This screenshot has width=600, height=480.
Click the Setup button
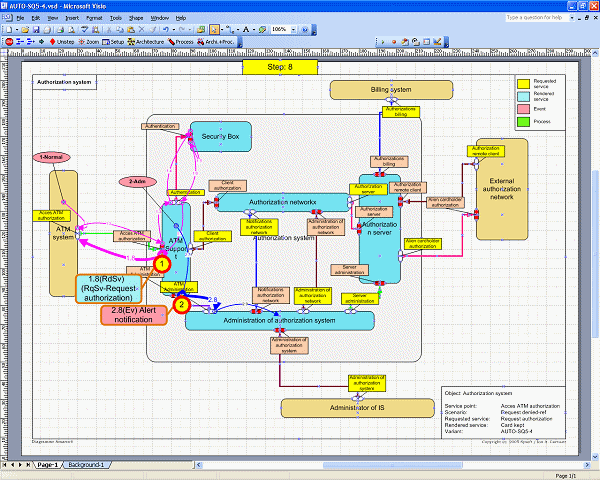tap(113, 42)
